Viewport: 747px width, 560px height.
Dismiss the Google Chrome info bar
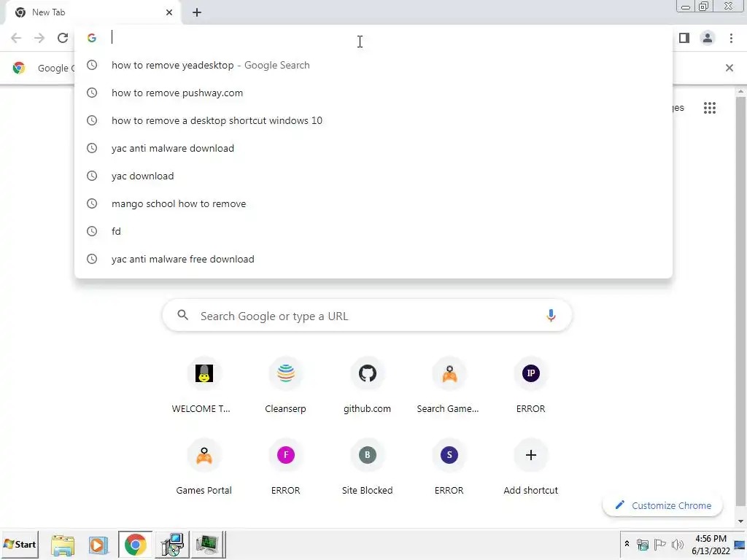[x=729, y=68]
